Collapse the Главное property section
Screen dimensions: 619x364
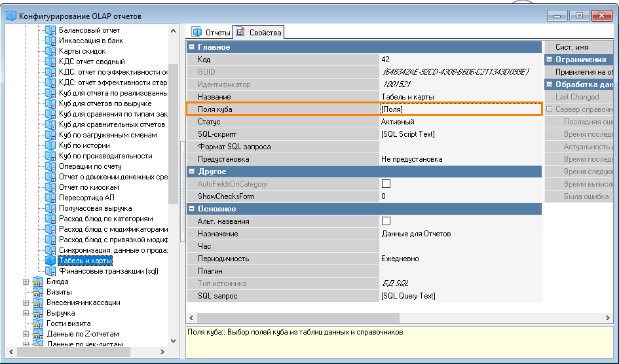click(x=191, y=47)
